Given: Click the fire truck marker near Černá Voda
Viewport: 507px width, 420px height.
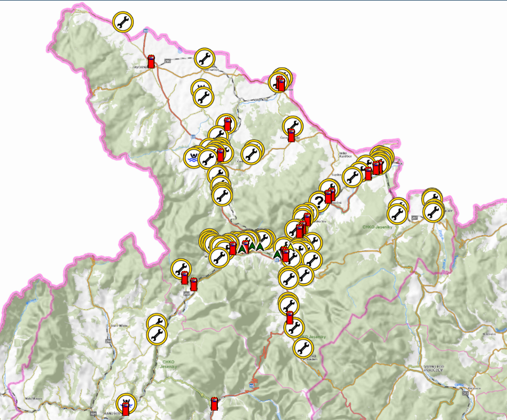Looking at the screenshot, I should tap(291, 134).
